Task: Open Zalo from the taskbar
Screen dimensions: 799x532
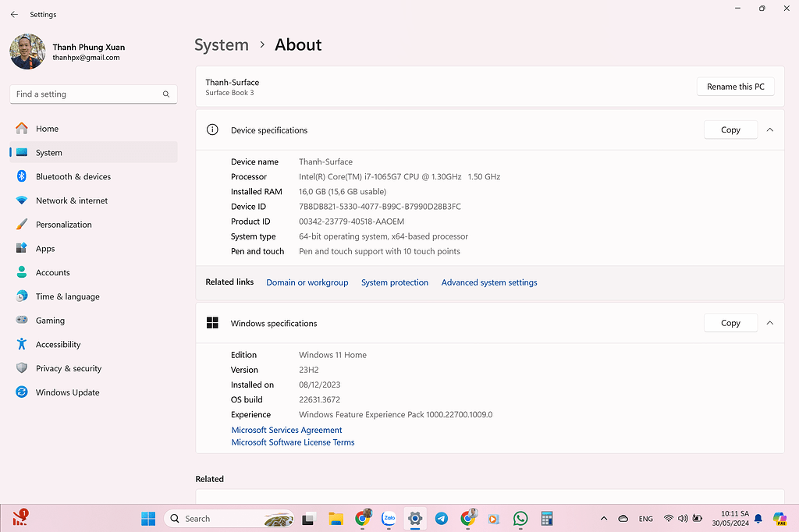Action: pos(389,518)
